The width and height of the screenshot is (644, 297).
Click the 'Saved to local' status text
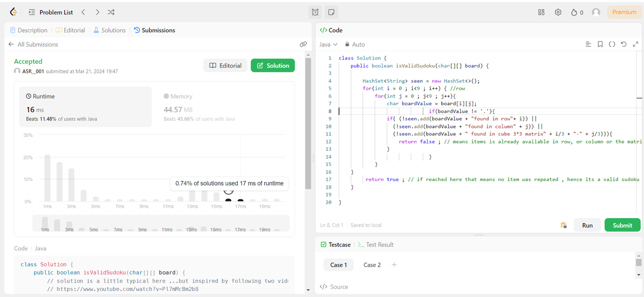367,225
